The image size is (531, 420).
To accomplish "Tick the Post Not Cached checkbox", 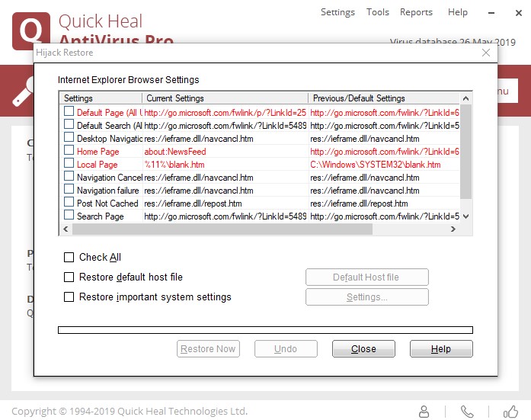I will [69, 202].
